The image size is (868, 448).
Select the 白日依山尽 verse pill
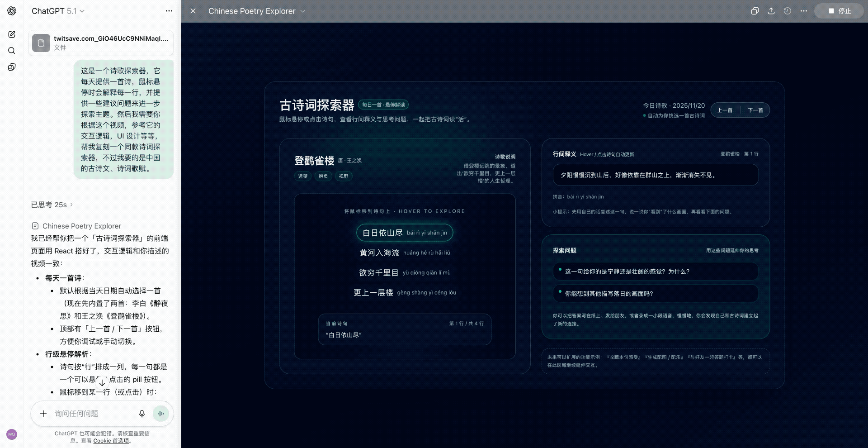pyautogui.click(x=405, y=233)
